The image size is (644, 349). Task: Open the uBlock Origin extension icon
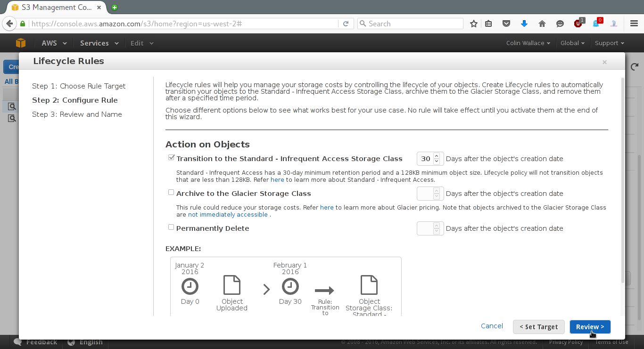[x=578, y=24]
